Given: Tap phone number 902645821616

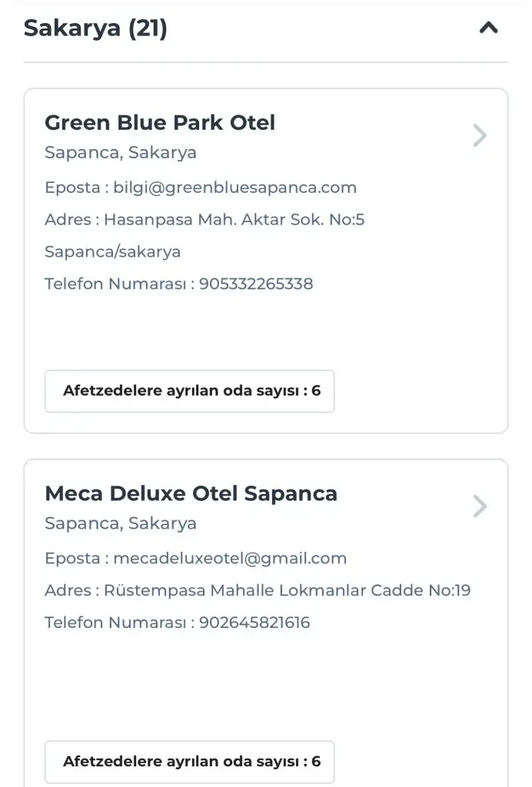Looking at the screenshot, I should click(x=254, y=623).
